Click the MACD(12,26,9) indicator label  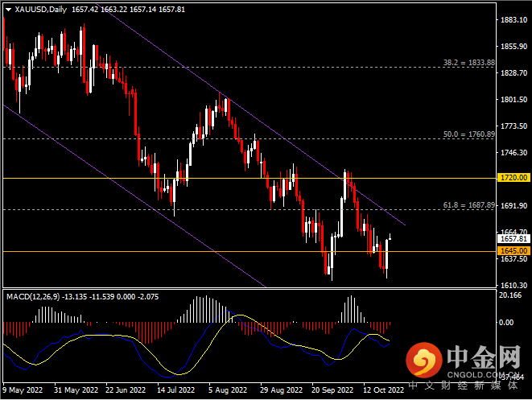pyautogui.click(x=33, y=297)
